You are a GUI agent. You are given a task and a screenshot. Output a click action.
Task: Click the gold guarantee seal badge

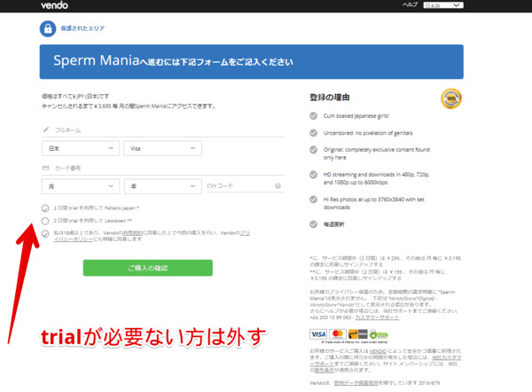[x=451, y=98]
